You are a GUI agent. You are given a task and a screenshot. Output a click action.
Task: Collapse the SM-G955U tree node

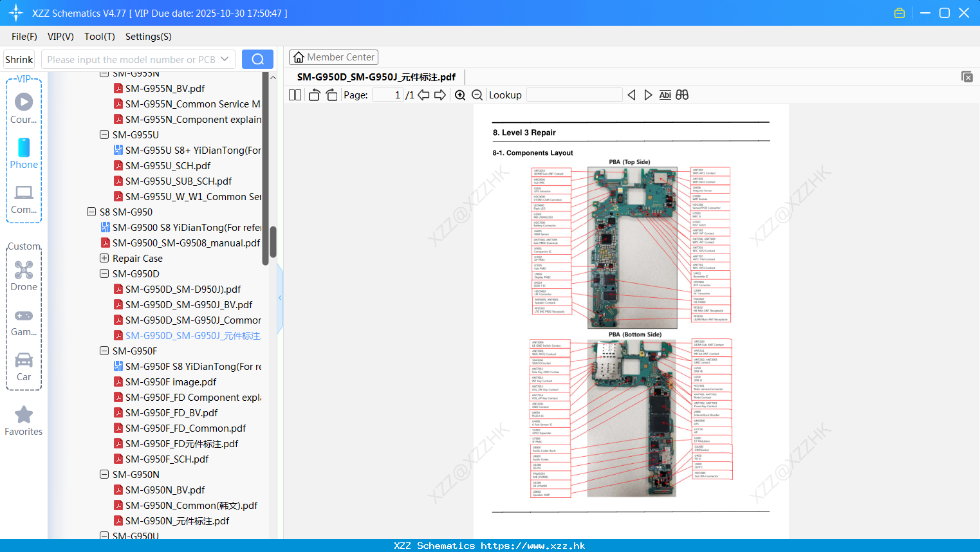(104, 134)
